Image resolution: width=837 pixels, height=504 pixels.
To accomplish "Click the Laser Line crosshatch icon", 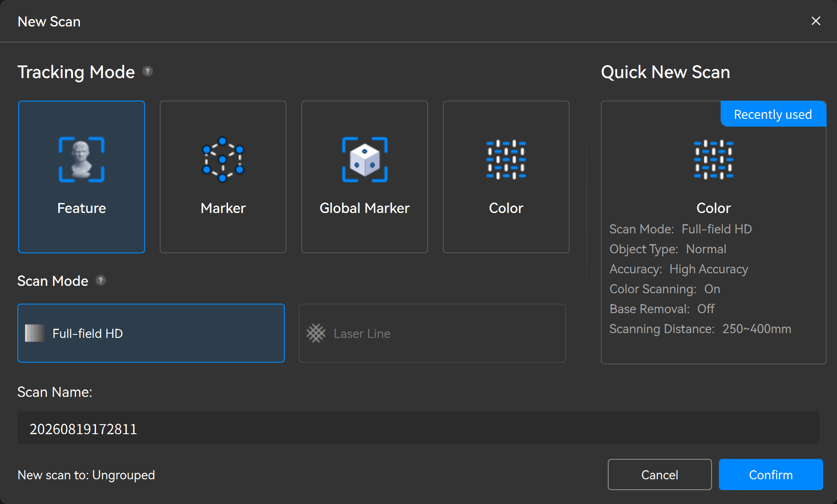I will tap(316, 333).
